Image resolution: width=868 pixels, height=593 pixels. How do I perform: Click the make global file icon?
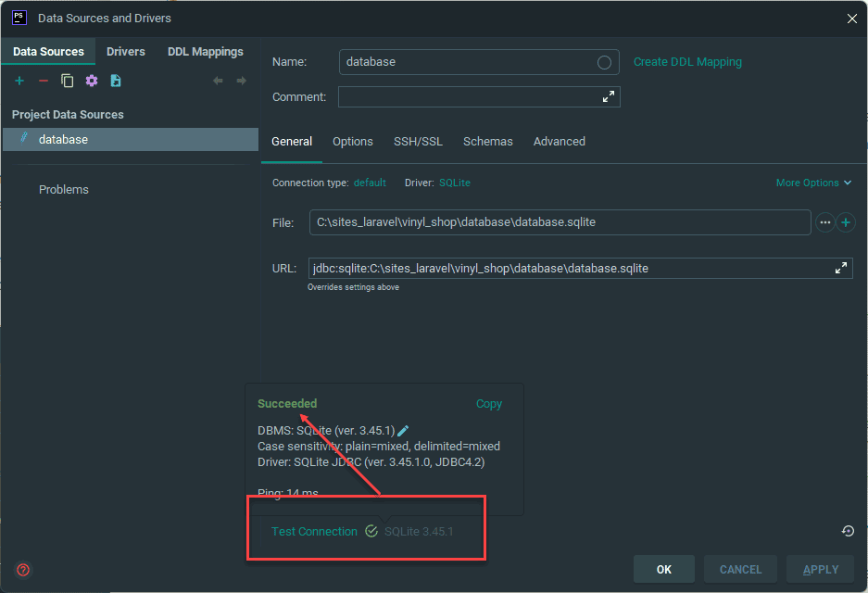pyautogui.click(x=116, y=81)
